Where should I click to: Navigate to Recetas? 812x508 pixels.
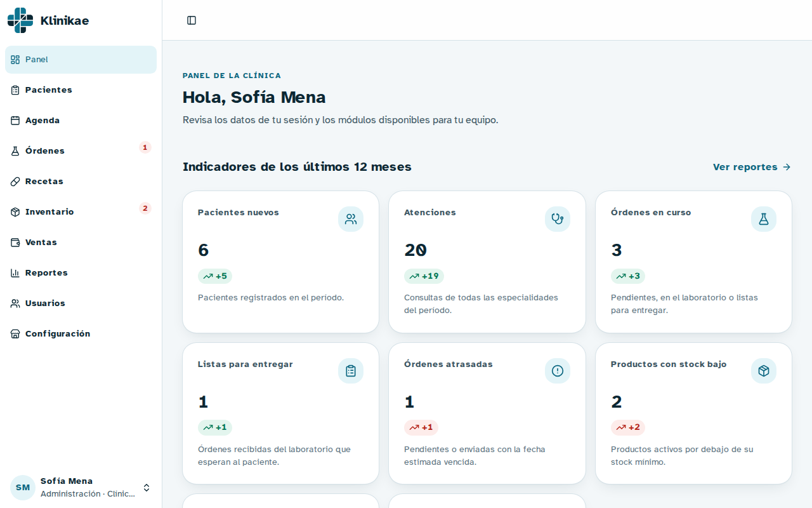coord(81,182)
